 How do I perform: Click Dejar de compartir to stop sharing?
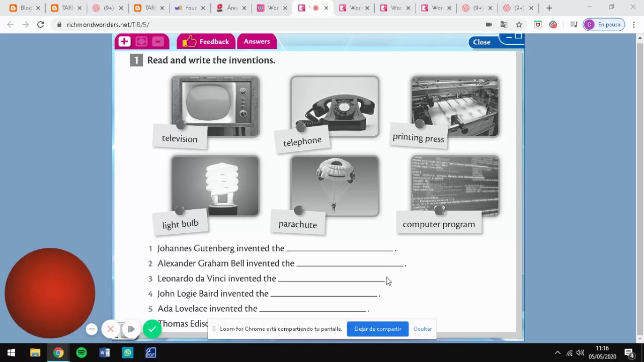(378, 329)
